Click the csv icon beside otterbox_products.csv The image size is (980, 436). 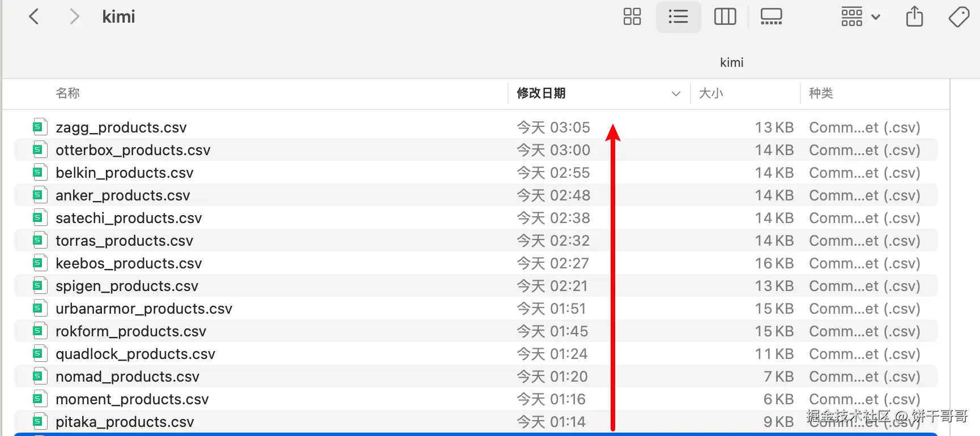[39, 149]
